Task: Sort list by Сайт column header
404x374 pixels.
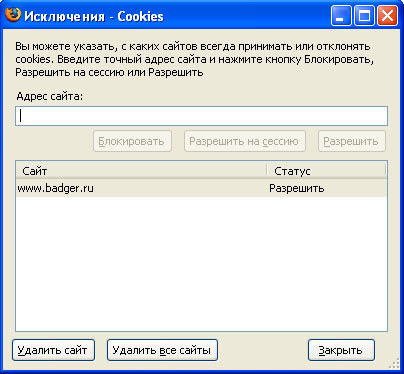Action: (x=141, y=171)
